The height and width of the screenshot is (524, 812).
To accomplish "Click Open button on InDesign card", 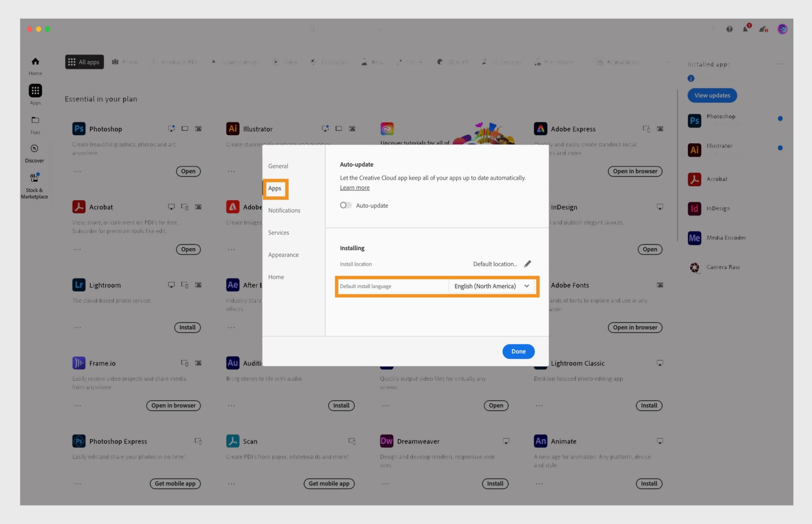I will coord(650,250).
